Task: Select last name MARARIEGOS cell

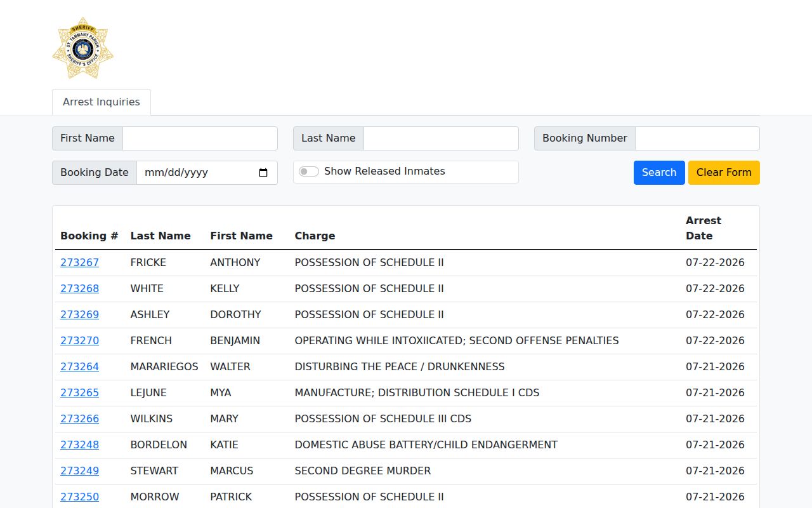Action: [x=164, y=367]
